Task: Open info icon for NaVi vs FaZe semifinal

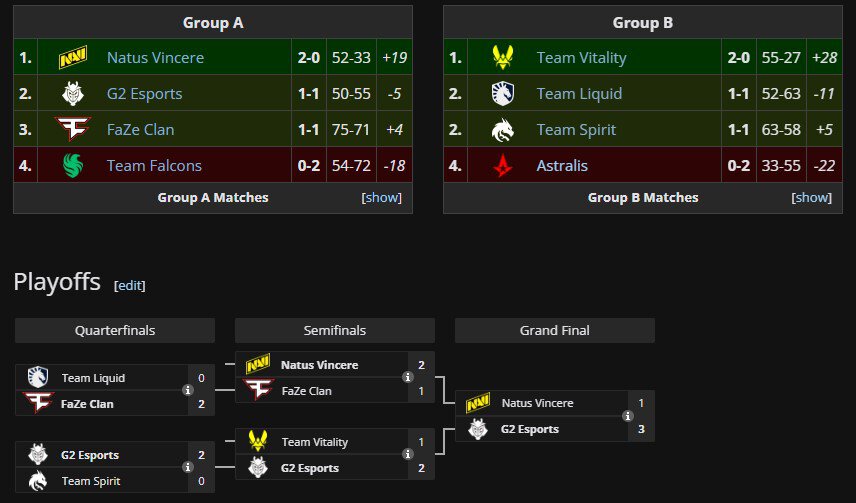Action: (407, 377)
